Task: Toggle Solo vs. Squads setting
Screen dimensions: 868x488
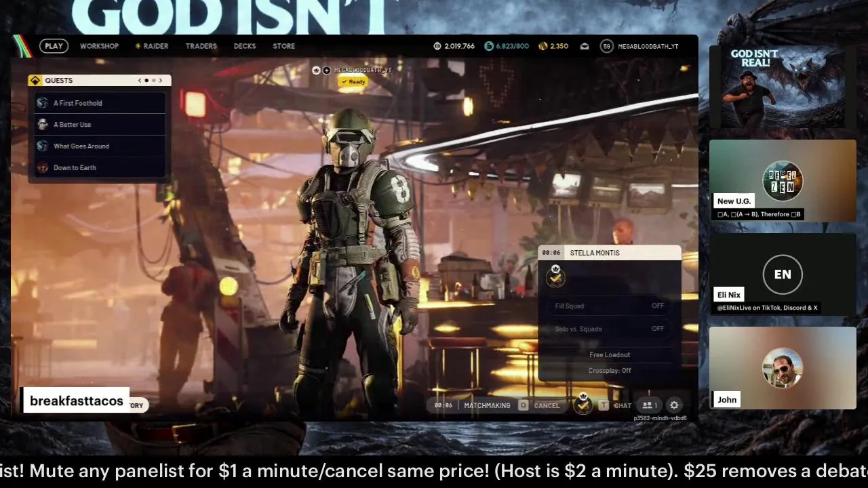Action: coord(609,329)
